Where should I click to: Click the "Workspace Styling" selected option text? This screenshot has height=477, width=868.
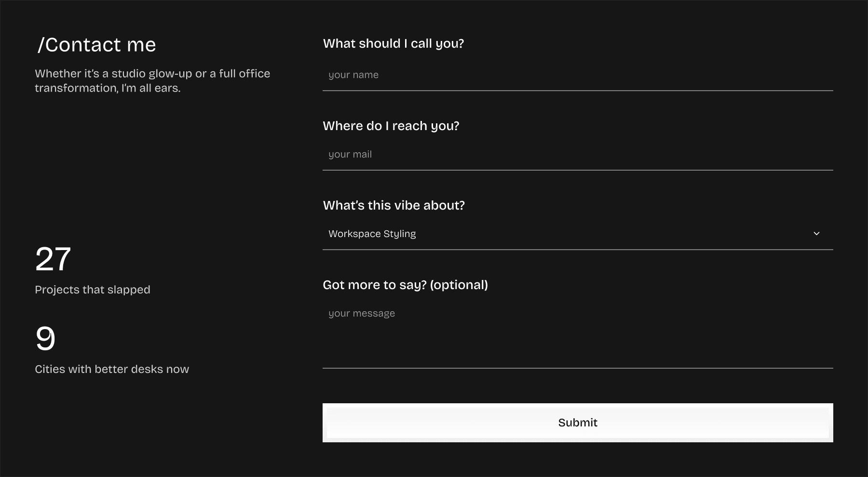[372, 234]
